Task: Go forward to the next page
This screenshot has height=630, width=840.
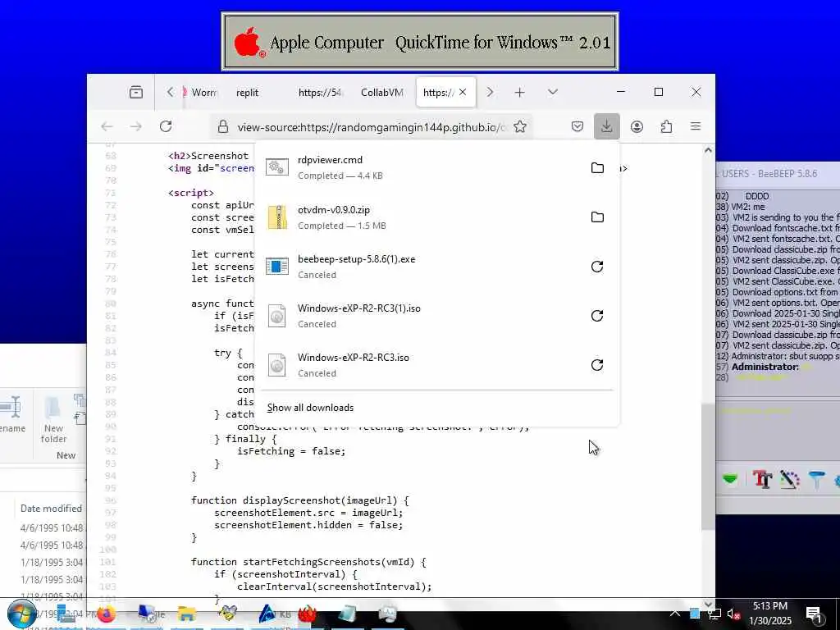Action: (x=136, y=126)
